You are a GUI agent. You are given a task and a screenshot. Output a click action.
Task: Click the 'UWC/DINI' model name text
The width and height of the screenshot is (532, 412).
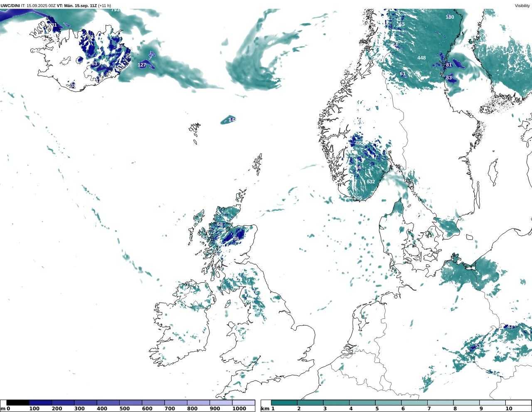click(x=10, y=5)
